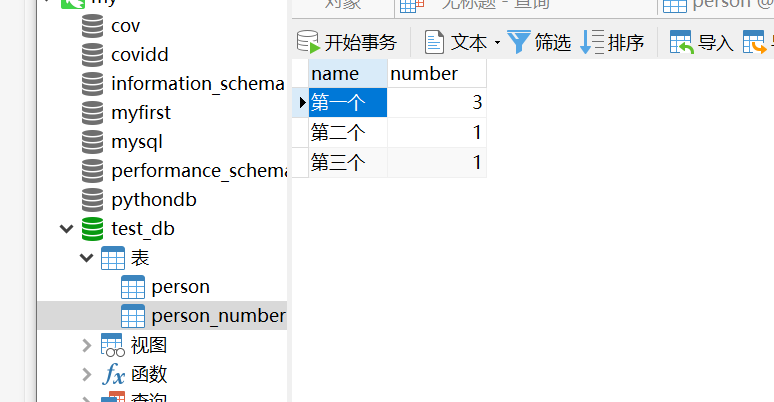Select person_number table in tree
The image size is (774, 402).
218,316
